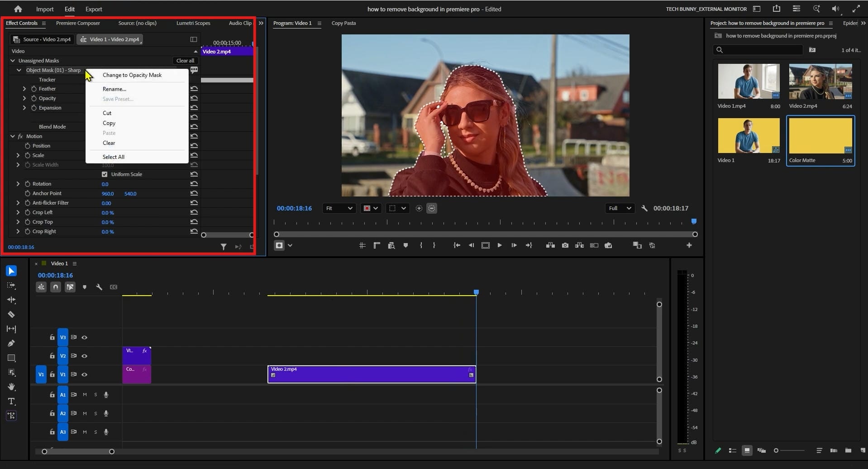Select the Pen tool
Image resolution: width=868 pixels, height=469 pixels.
(11, 343)
